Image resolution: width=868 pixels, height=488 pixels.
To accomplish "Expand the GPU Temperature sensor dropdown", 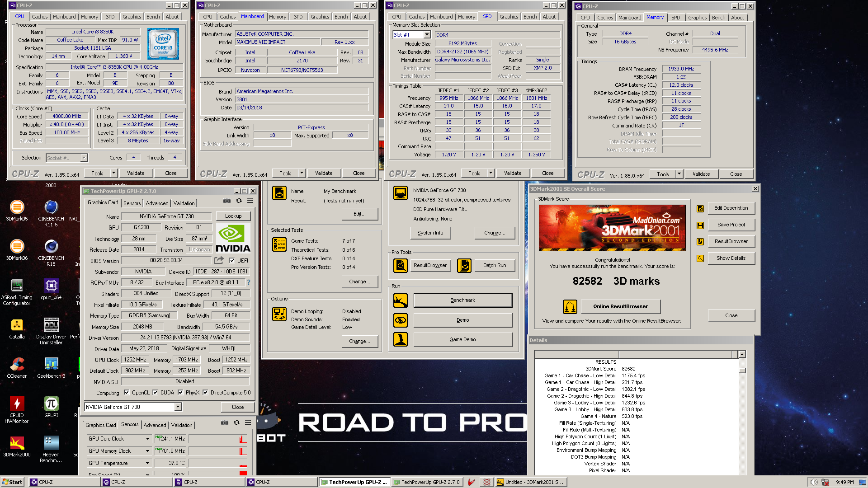I will coord(147,463).
